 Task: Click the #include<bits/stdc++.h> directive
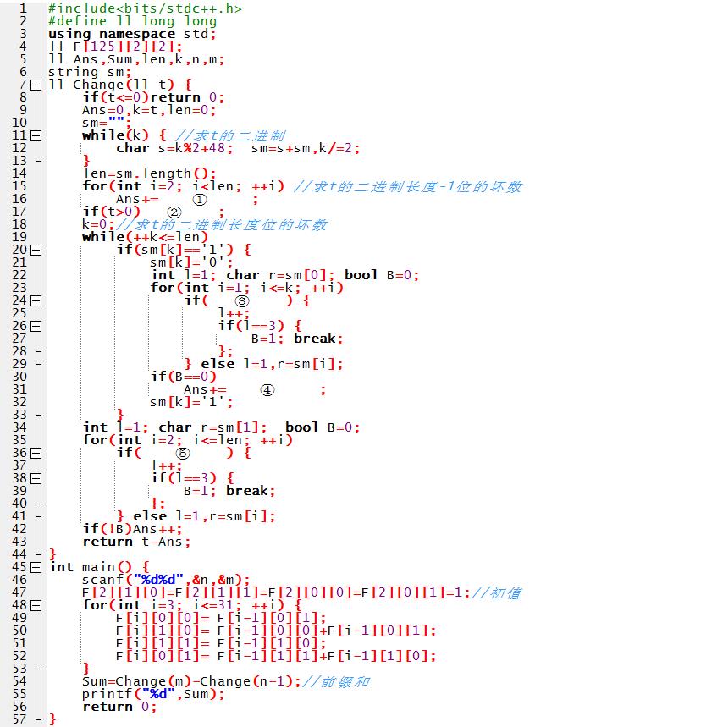pos(145,8)
